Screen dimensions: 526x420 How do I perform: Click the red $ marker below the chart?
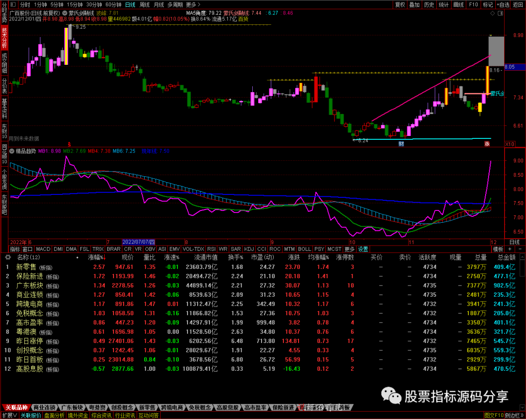tap(70, 144)
